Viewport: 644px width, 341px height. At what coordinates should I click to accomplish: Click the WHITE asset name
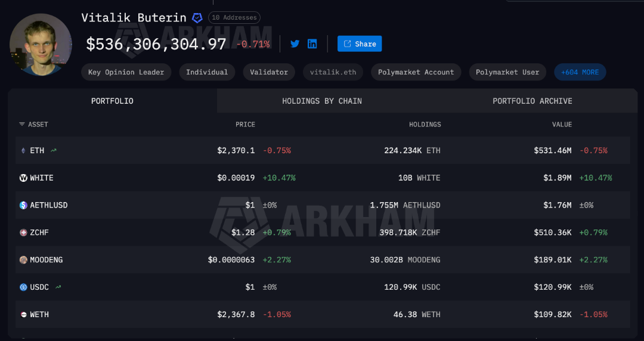tap(42, 178)
